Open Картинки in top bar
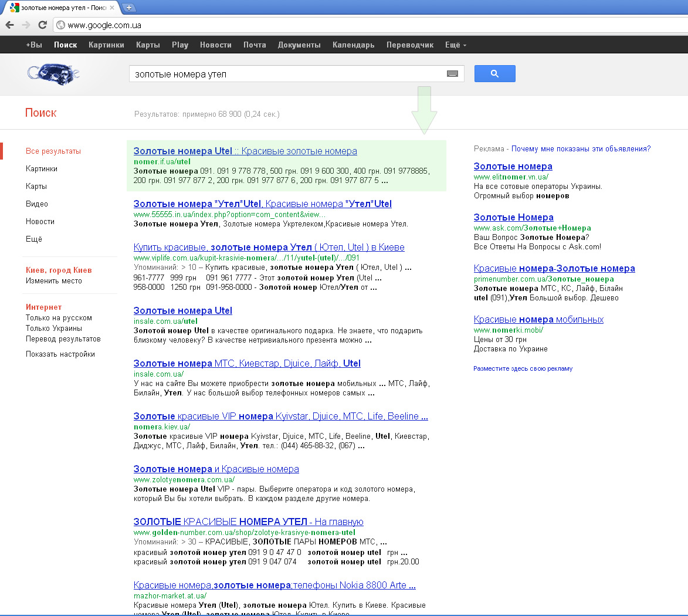This screenshot has width=688, height=616. (x=106, y=45)
